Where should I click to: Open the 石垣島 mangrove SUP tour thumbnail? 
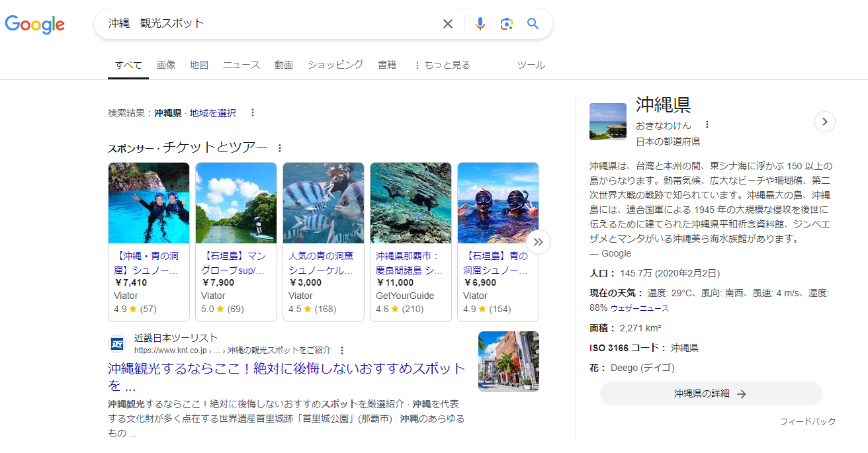[x=236, y=203]
